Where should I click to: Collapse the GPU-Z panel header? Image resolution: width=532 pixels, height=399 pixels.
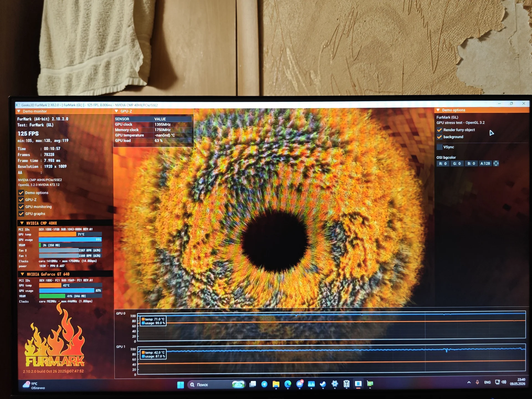tap(117, 111)
